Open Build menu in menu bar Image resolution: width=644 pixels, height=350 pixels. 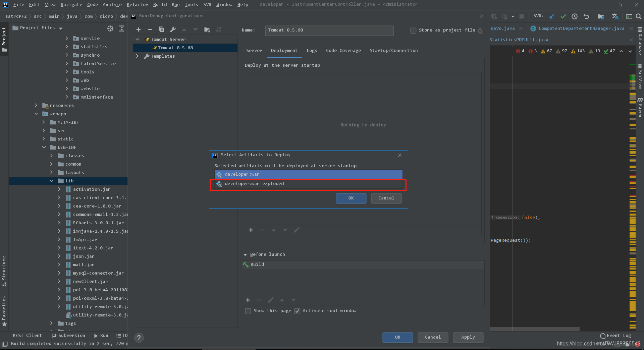tap(160, 4)
